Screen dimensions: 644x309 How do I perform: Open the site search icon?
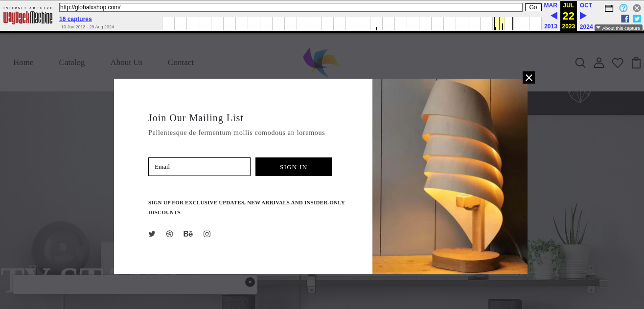click(x=580, y=63)
